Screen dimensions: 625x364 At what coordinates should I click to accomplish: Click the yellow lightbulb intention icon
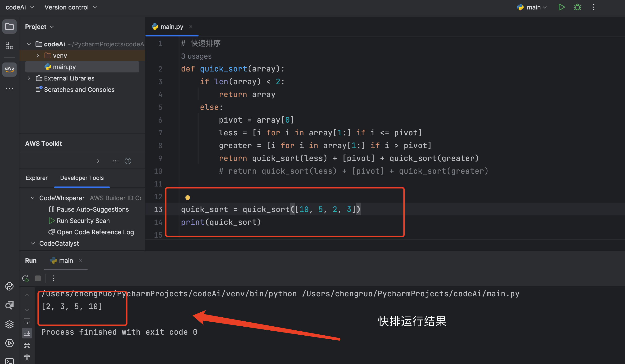(x=187, y=198)
